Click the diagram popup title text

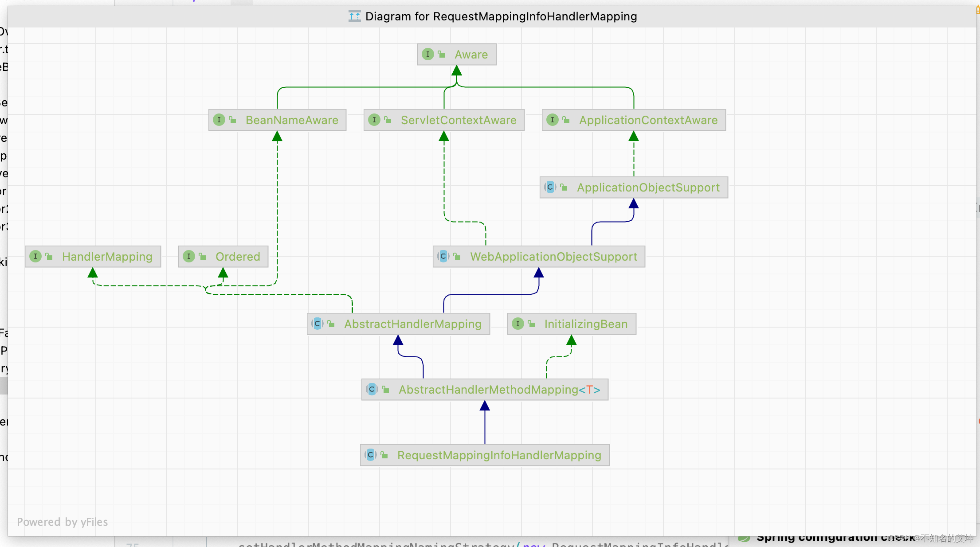pos(501,16)
